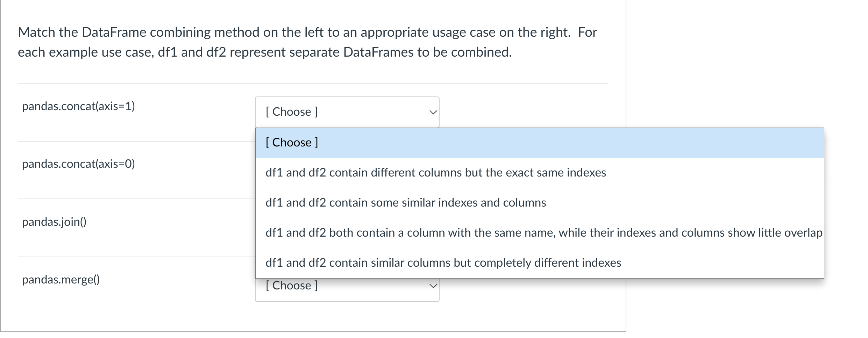Click the divider line beneath the instructions

pyautogui.click(x=313, y=83)
